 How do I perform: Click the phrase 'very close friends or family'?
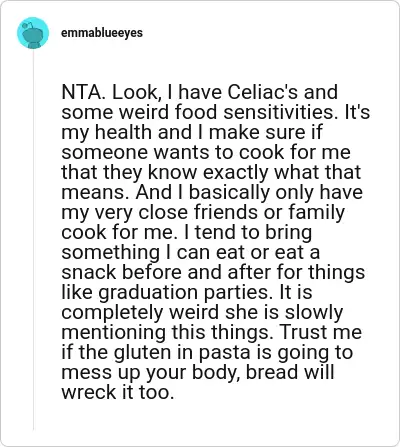pyautogui.click(x=218, y=212)
